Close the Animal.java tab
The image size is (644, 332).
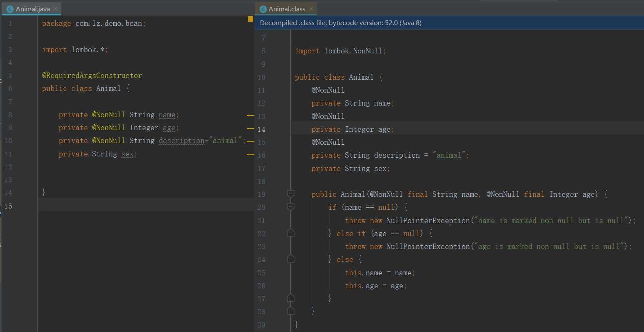pos(56,9)
